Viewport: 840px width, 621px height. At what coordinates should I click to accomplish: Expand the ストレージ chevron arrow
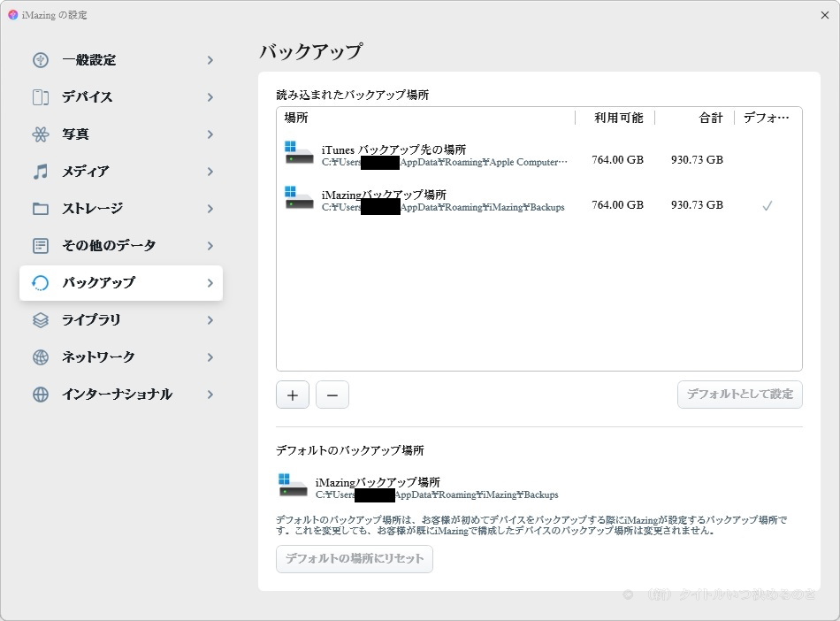pos(210,209)
